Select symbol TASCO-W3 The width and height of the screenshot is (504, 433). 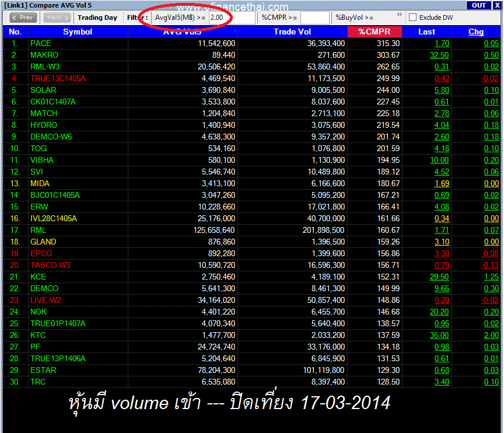(51, 265)
